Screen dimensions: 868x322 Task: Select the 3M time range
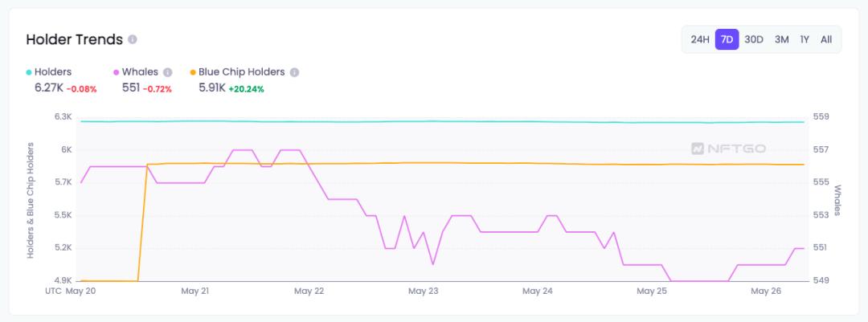781,39
